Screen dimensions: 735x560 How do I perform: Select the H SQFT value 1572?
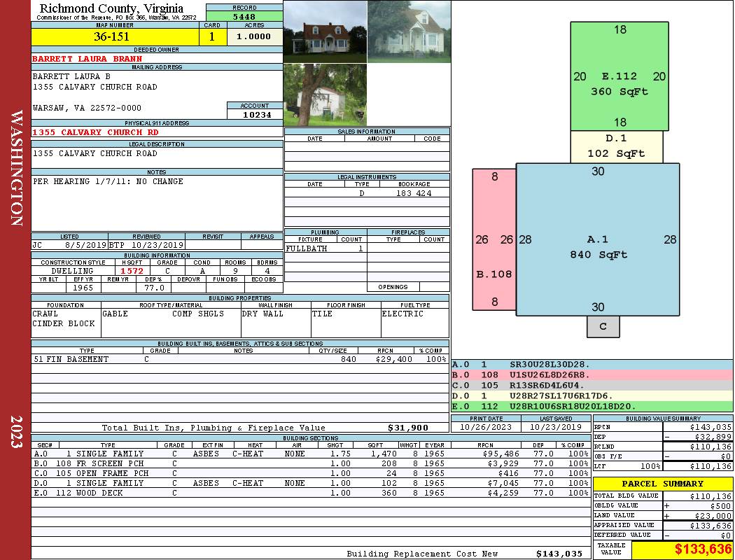(x=132, y=271)
